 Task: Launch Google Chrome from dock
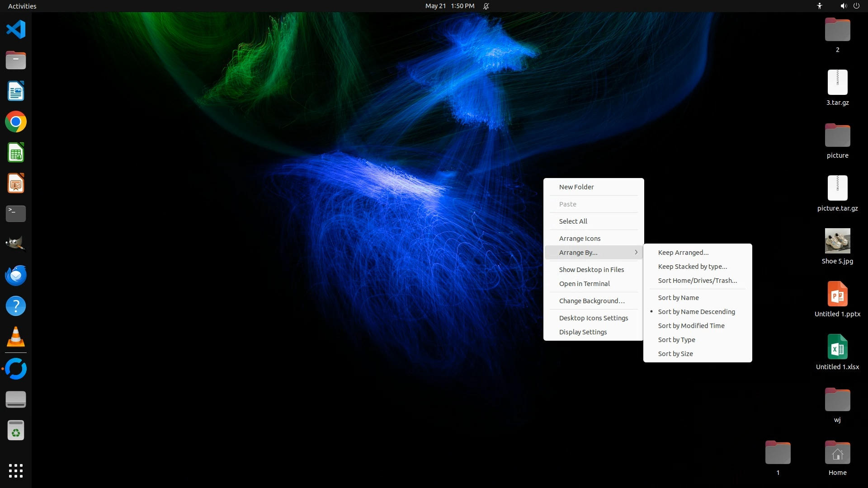coord(16,122)
